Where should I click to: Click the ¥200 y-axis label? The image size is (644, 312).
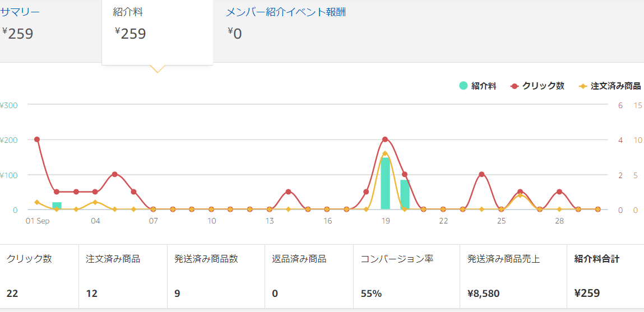point(8,140)
